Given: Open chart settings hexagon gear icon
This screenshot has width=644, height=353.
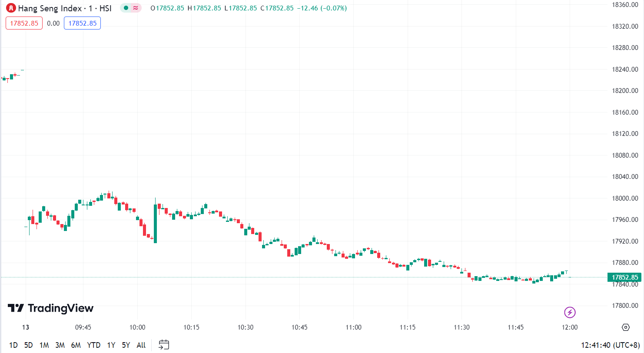Looking at the screenshot, I should point(626,327).
